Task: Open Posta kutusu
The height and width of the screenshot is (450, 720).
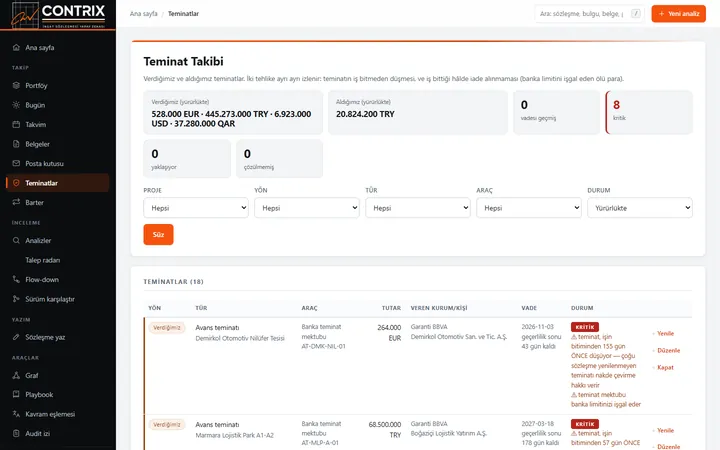Action: point(58,163)
